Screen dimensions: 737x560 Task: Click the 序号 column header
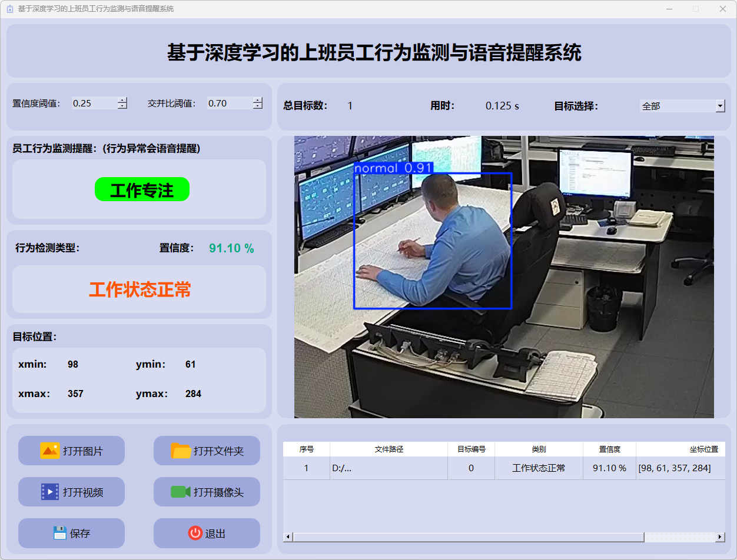pos(307,449)
